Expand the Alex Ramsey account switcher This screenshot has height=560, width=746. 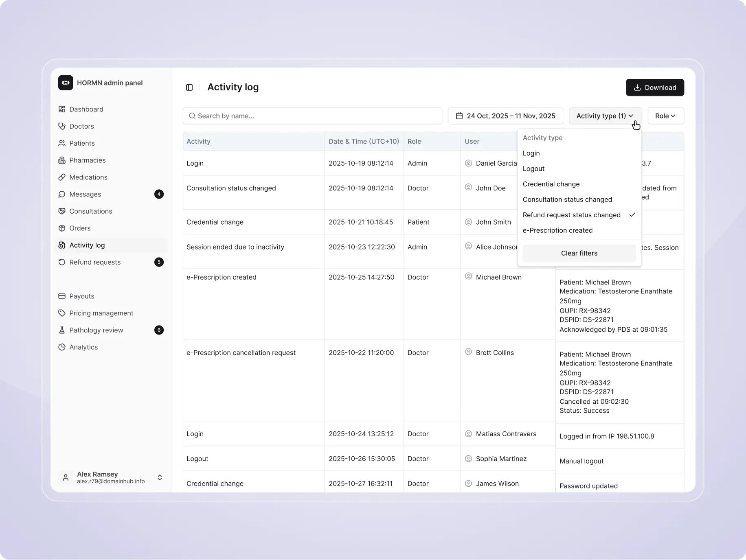[160, 477]
